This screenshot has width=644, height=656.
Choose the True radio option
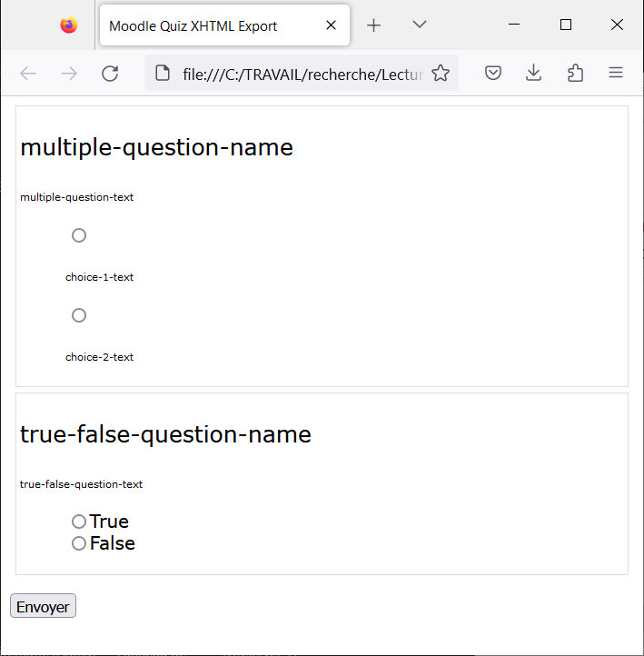pyautogui.click(x=79, y=522)
